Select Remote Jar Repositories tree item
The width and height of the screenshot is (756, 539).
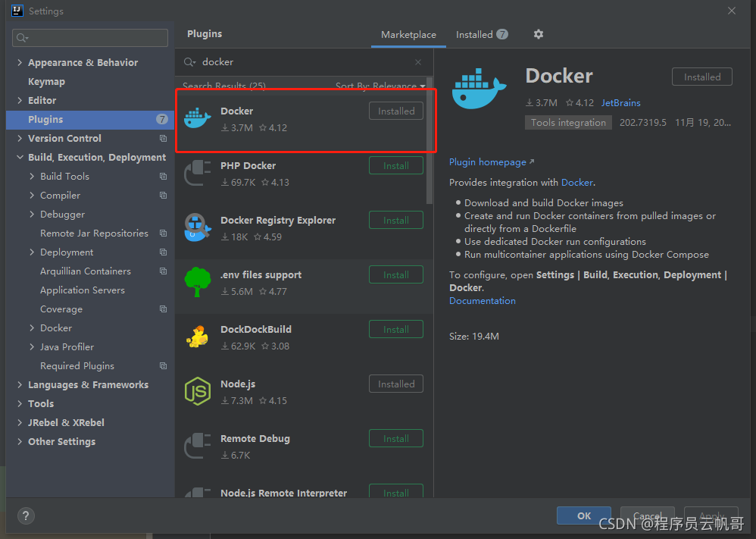94,233
